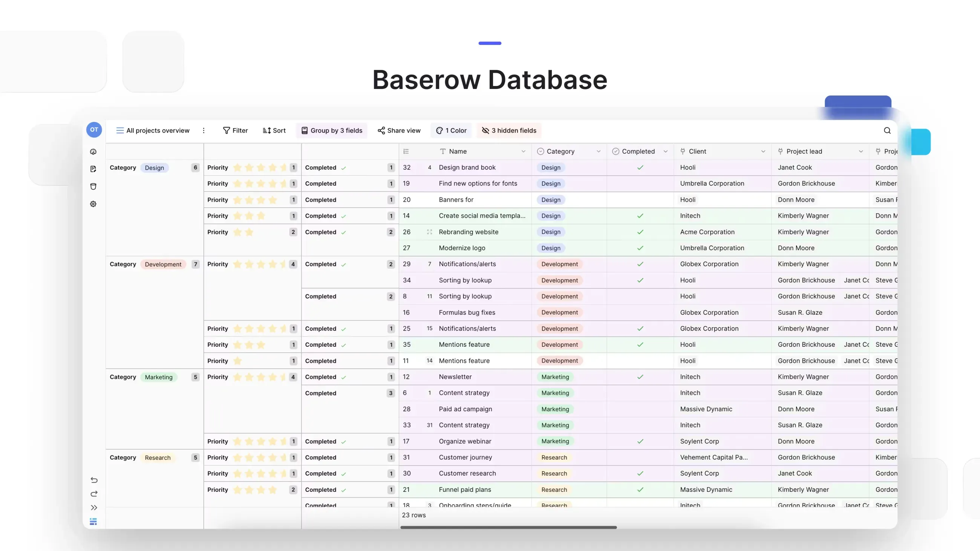Viewport: 980px width, 551px height.
Task: Redo with the forward arrow icon
Action: click(x=93, y=494)
